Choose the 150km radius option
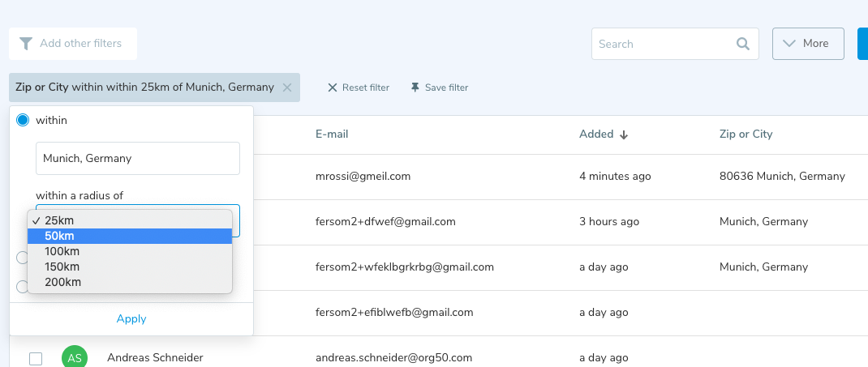868x367 pixels. click(x=62, y=267)
